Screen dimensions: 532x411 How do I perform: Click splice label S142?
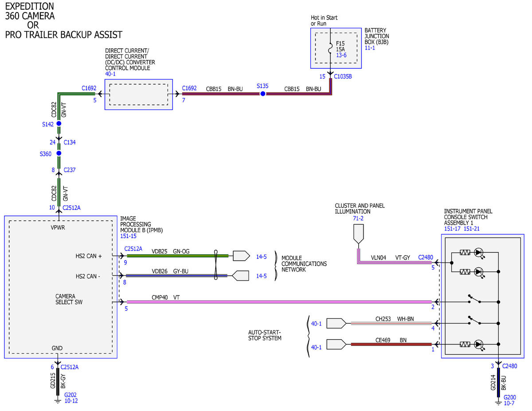pyautogui.click(x=48, y=125)
